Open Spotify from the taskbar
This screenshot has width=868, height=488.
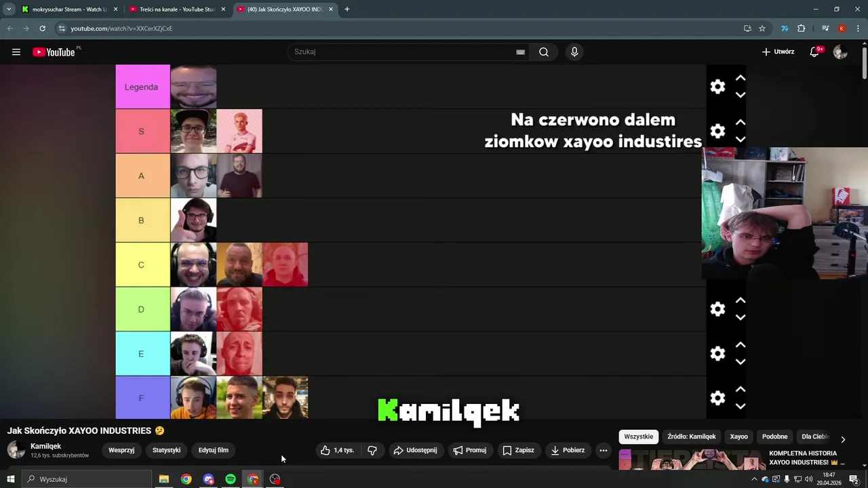(231, 479)
